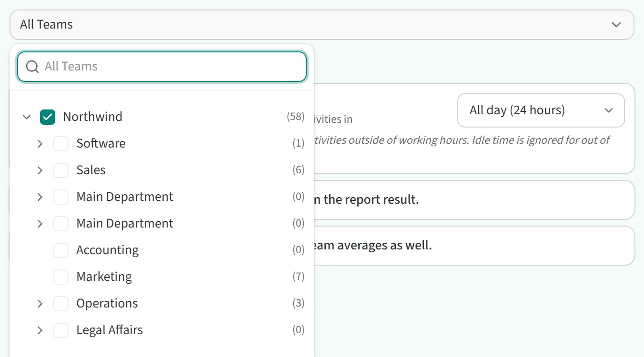Screen dimensions: 644x357
Task: Click the (6) count beside Sales
Action: 299,170
